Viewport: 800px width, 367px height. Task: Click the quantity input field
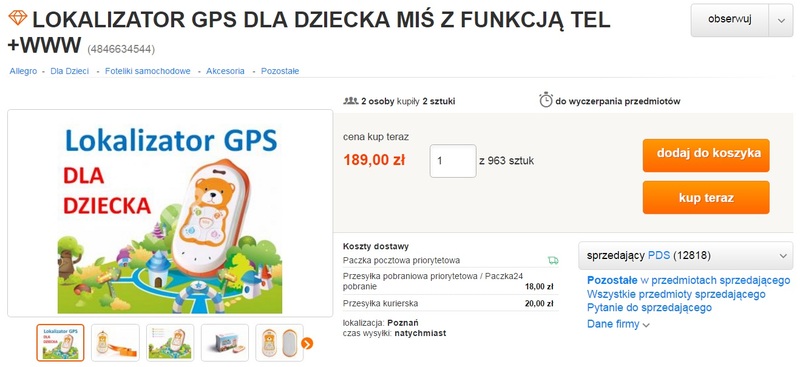point(453,161)
